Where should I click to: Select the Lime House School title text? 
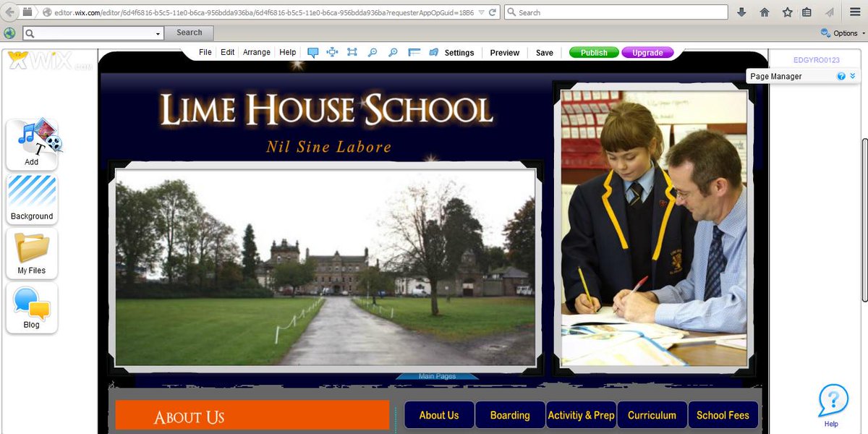point(327,110)
